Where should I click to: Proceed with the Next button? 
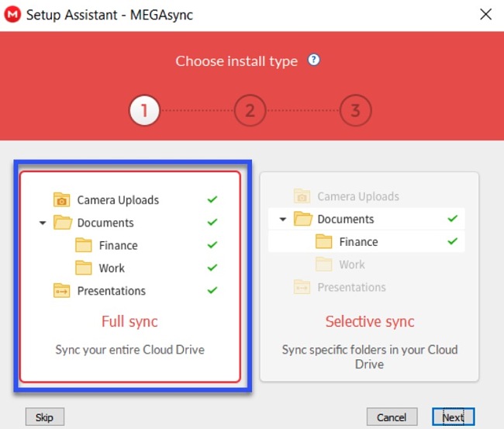454,417
